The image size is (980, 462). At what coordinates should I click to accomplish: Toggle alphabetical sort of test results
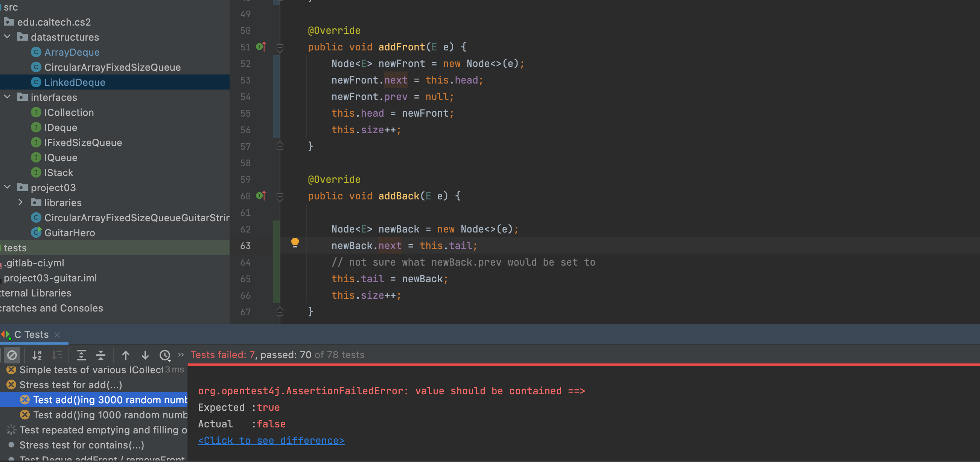point(37,355)
